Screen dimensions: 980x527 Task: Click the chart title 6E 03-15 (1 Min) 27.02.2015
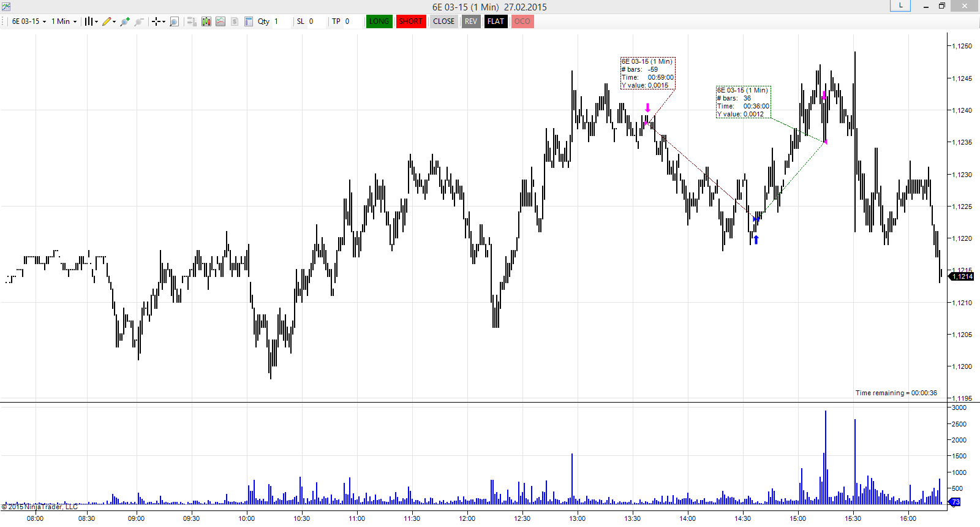pos(489,7)
